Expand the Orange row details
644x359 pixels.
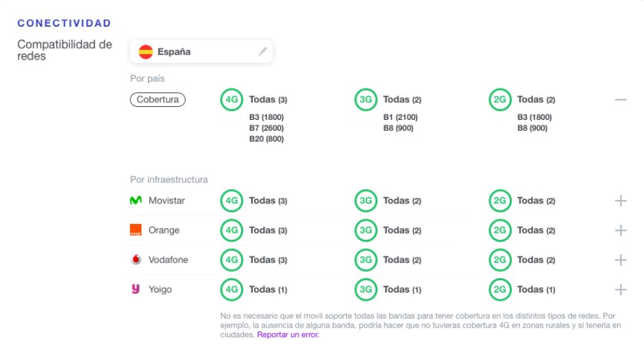click(621, 230)
